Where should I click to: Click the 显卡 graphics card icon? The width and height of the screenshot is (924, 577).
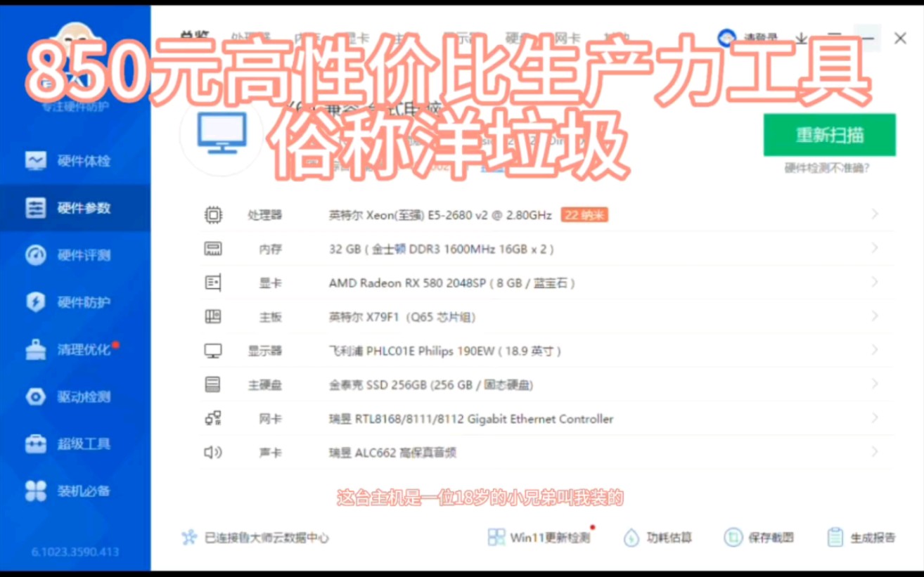pyautogui.click(x=213, y=283)
